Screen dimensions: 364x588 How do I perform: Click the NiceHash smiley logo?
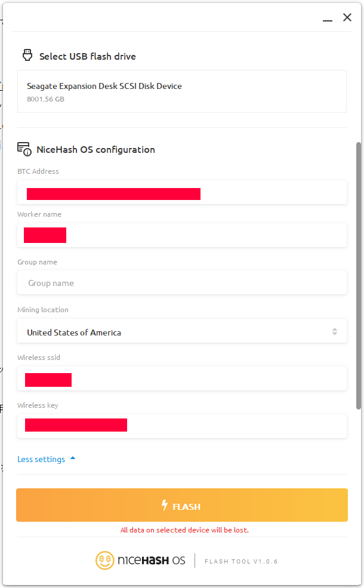click(105, 561)
